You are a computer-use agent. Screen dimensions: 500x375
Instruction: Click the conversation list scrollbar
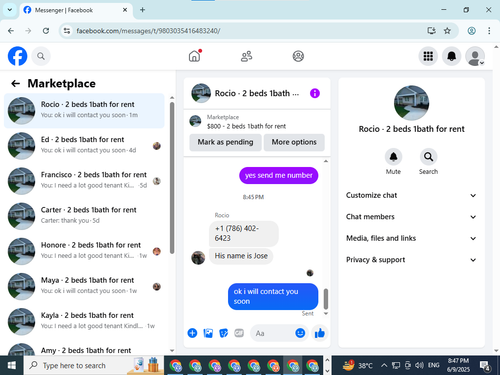click(x=172, y=178)
